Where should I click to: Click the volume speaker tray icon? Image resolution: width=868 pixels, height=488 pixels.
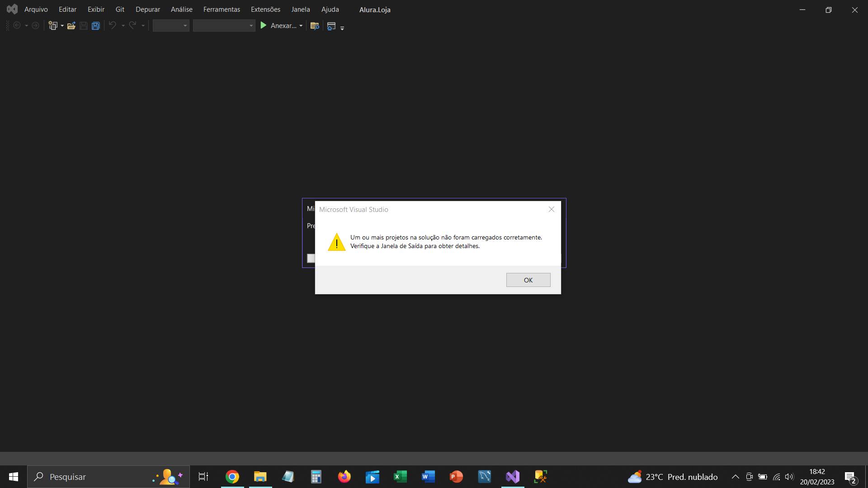point(789,477)
